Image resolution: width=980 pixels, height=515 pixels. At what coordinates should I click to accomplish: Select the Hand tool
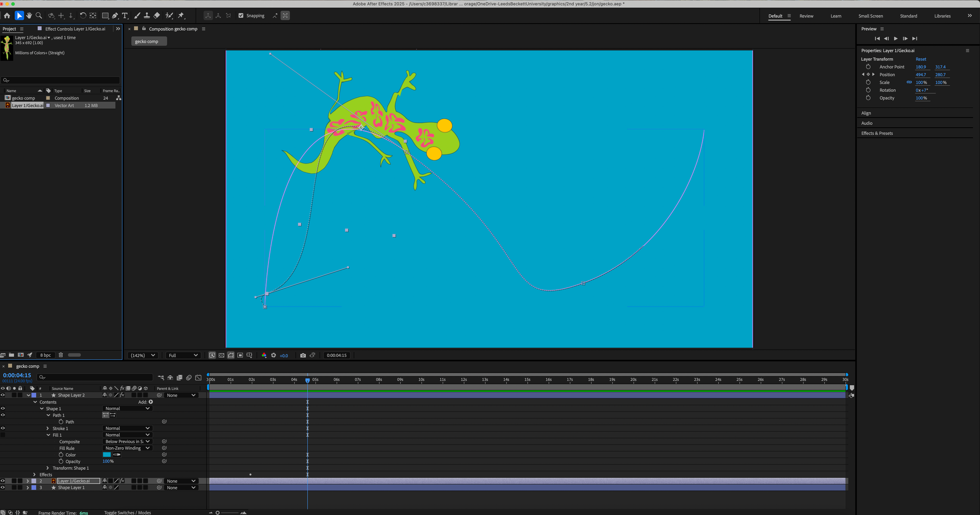[x=29, y=16]
